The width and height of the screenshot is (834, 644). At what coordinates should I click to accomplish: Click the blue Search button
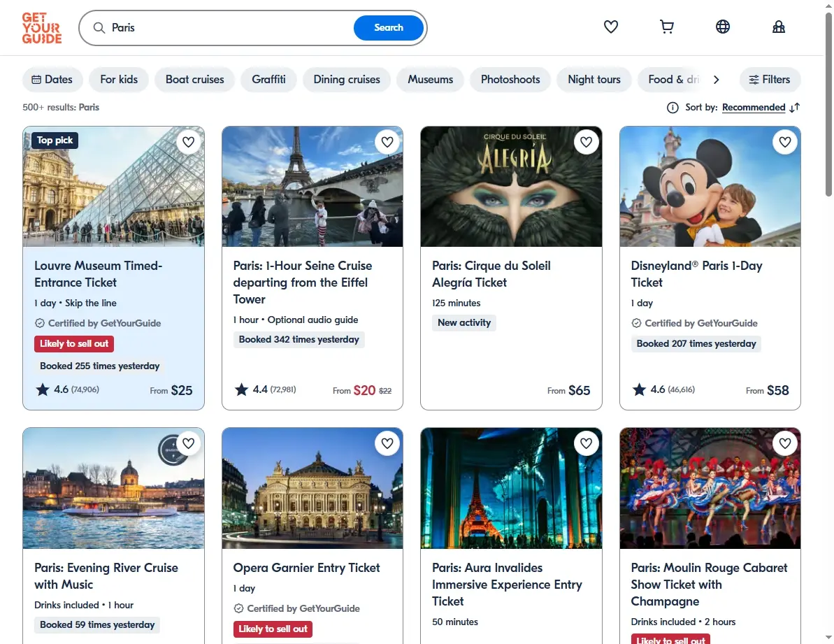click(388, 28)
